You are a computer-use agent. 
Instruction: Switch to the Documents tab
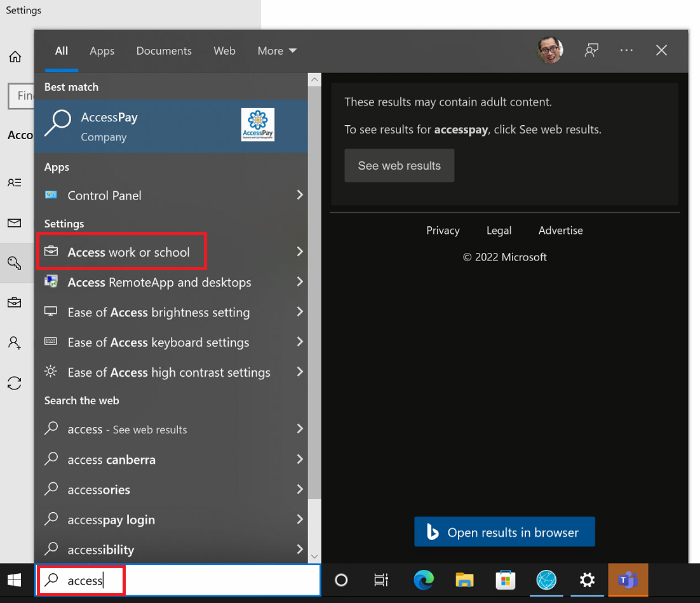pos(164,51)
